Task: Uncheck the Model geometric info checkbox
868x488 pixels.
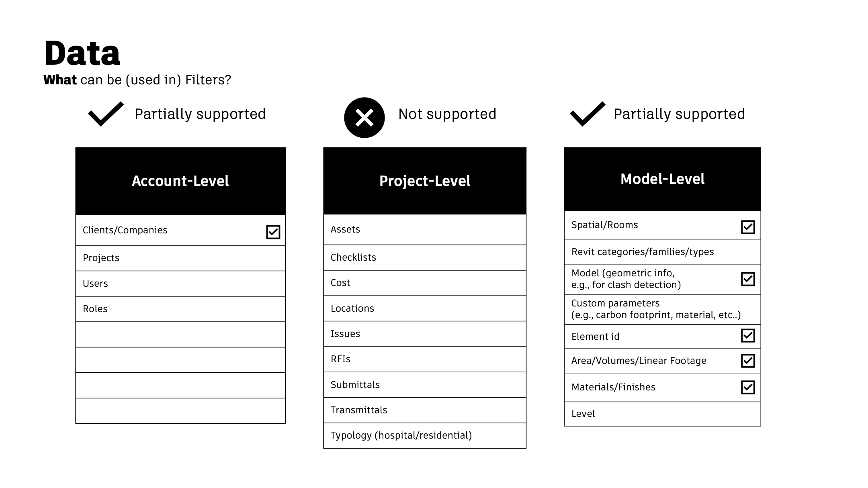Action: click(748, 279)
